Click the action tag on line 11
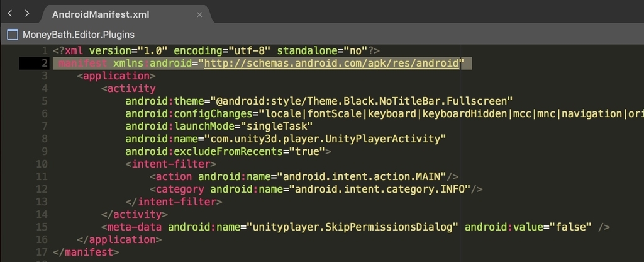 171,177
